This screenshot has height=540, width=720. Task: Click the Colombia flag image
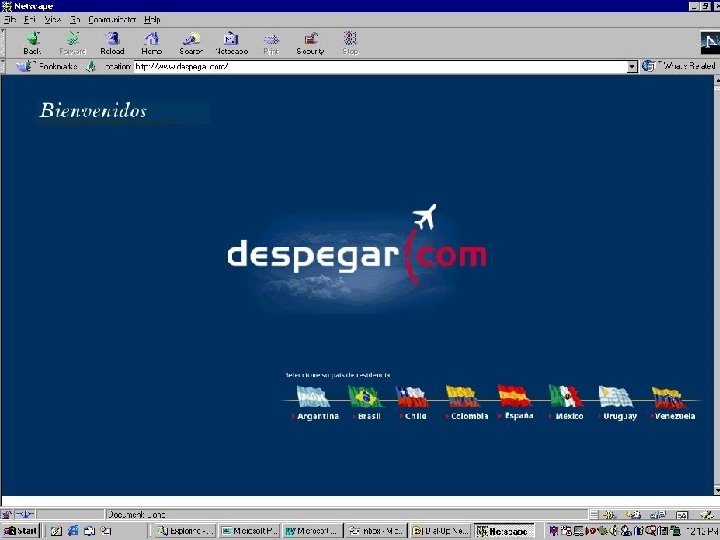(x=462, y=396)
